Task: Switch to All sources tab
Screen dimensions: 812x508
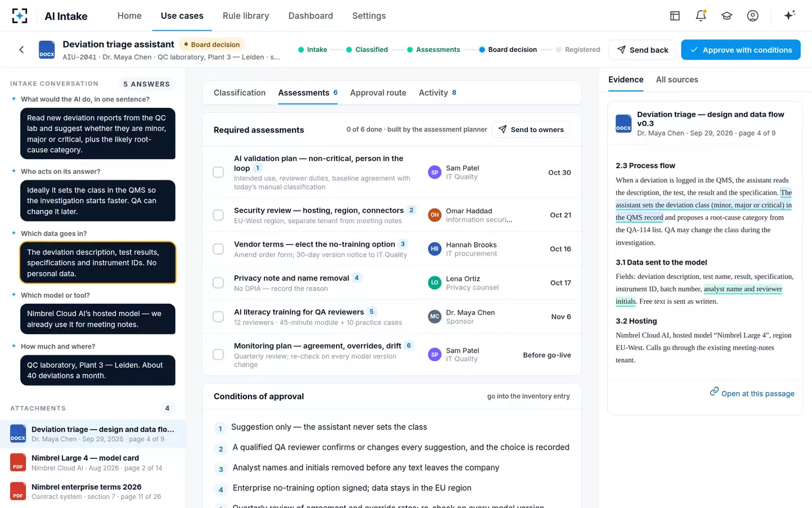Action: point(677,80)
